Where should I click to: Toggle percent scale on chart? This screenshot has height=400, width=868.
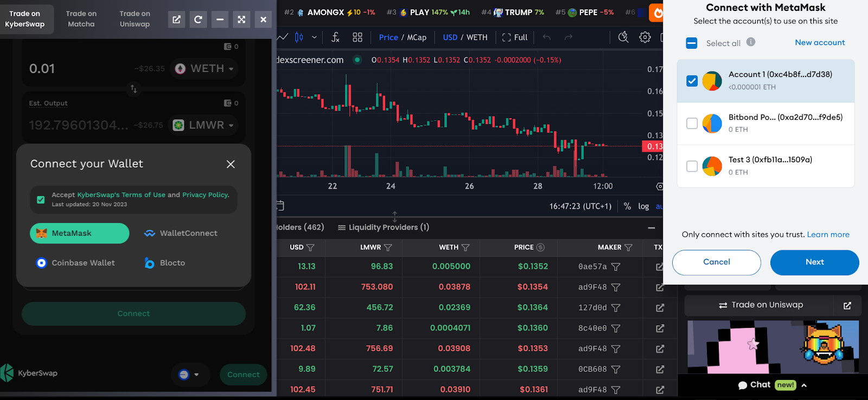[x=627, y=207]
